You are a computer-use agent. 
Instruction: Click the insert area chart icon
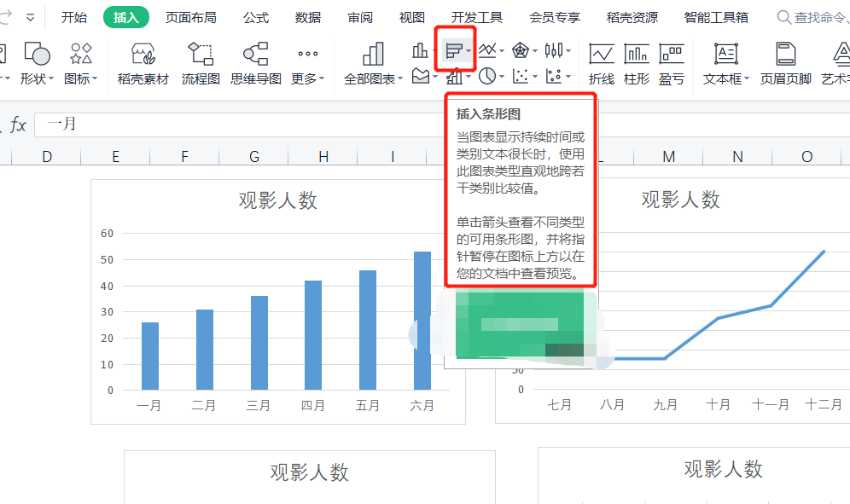(x=421, y=76)
